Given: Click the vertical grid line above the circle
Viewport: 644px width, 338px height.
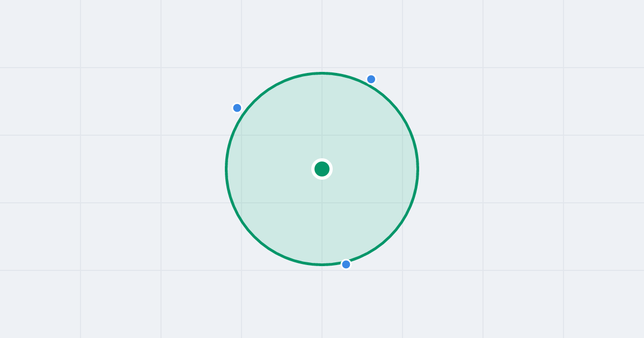Looking at the screenshot, I should click(x=322, y=35).
